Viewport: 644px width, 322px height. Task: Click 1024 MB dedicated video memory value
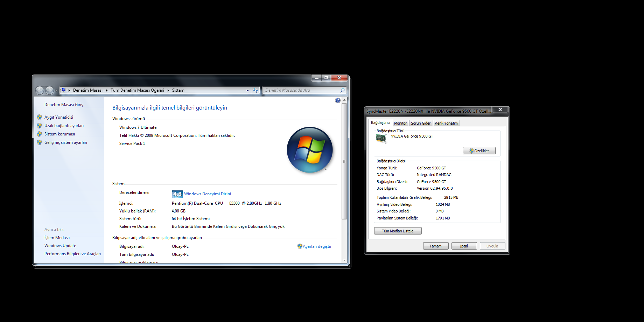click(x=443, y=204)
